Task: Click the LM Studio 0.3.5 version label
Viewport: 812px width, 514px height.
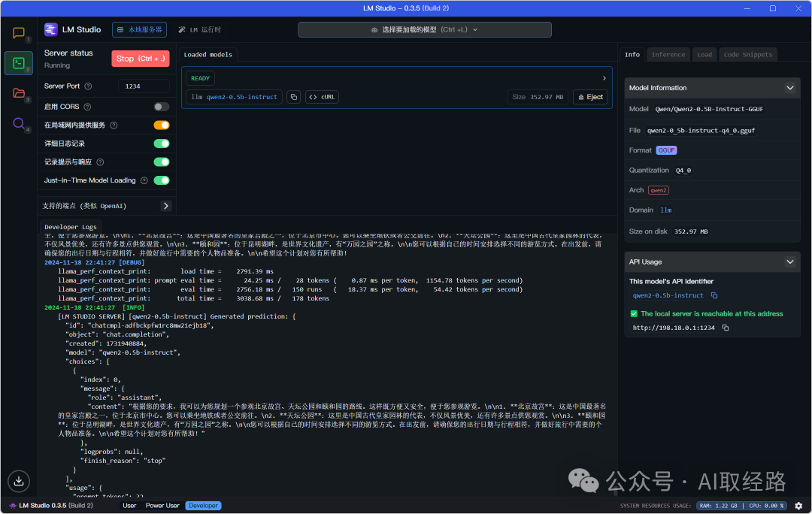Action: (56, 506)
